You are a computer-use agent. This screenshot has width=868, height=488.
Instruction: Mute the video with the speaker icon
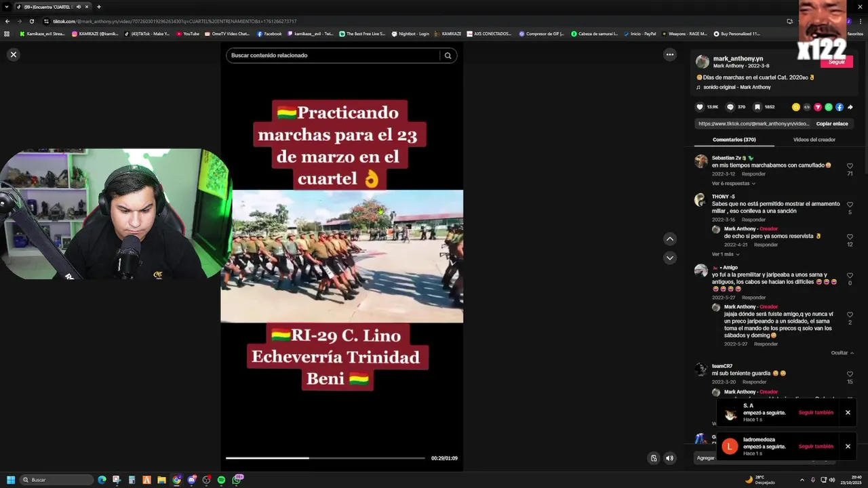point(670,458)
